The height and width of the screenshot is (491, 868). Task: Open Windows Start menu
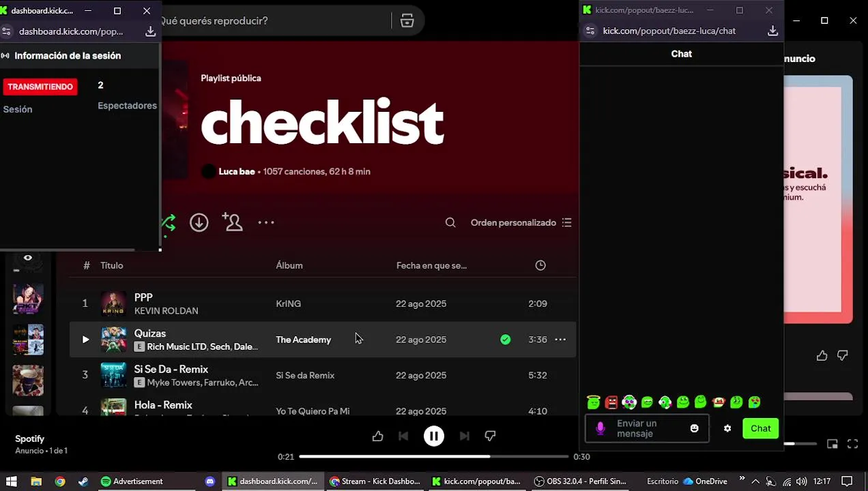click(x=12, y=481)
